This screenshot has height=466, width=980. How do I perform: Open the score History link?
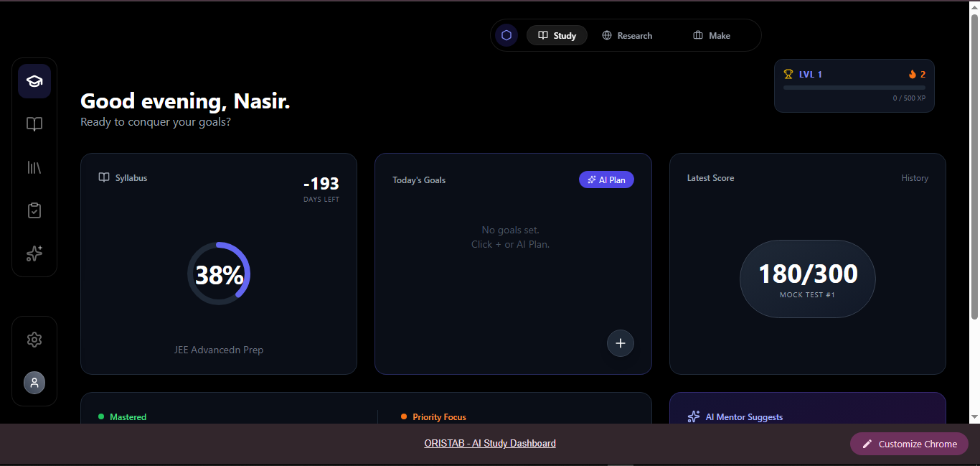[915, 178]
